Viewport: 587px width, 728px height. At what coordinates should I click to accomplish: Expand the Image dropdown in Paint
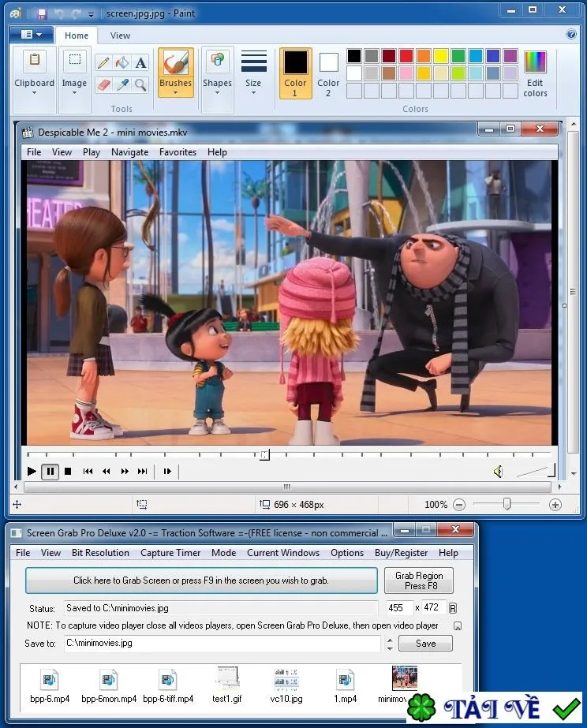tap(74, 93)
